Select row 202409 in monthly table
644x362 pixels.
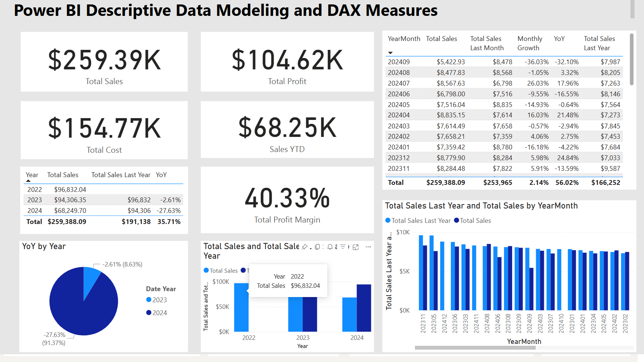tap(504, 62)
